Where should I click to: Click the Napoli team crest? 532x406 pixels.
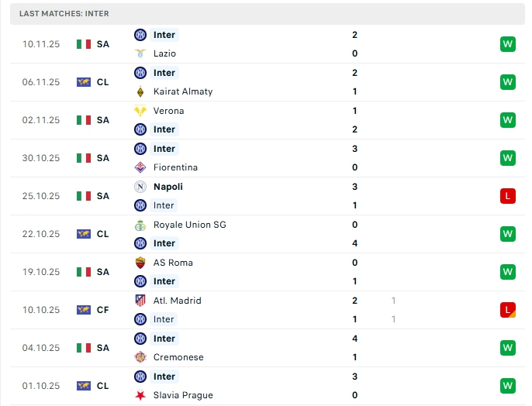pyautogui.click(x=140, y=187)
